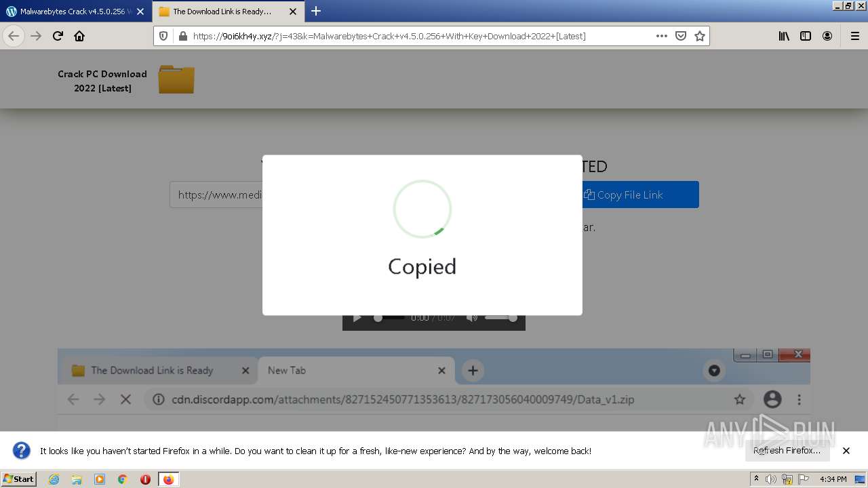Viewport: 868px width, 488px height.
Task: Open Action Center flag icon
Action: 804,479
